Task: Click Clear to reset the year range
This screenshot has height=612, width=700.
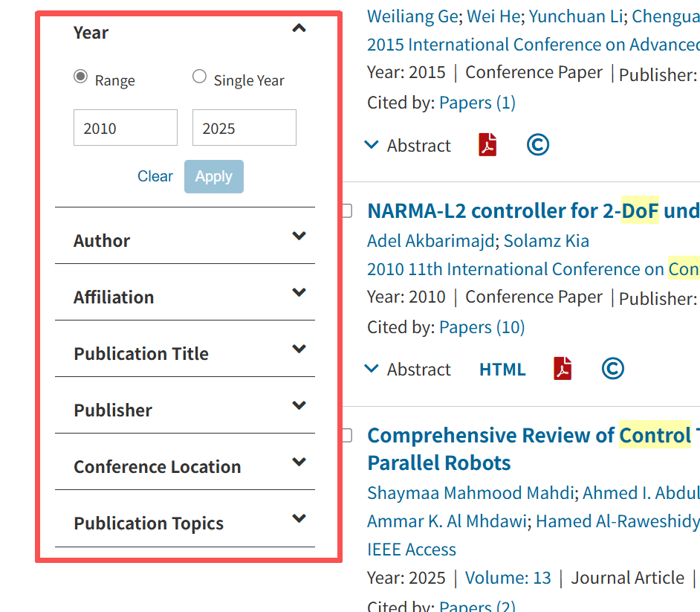Action: point(155,176)
